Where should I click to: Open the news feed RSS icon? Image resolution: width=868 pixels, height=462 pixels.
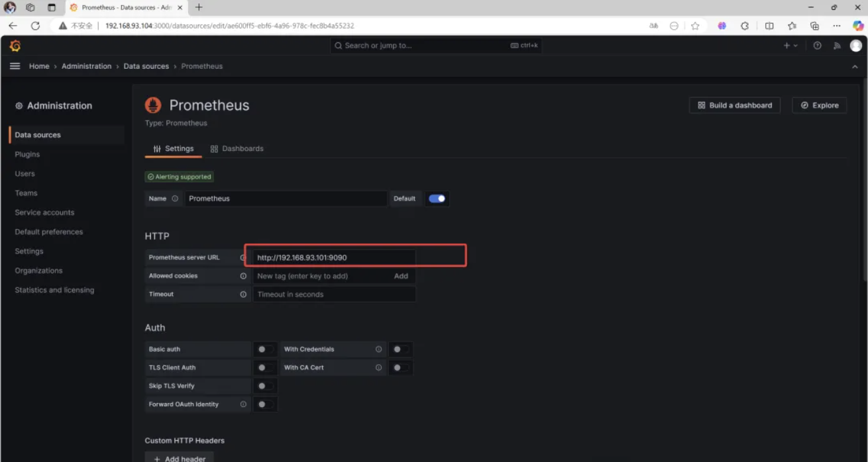pyautogui.click(x=837, y=46)
